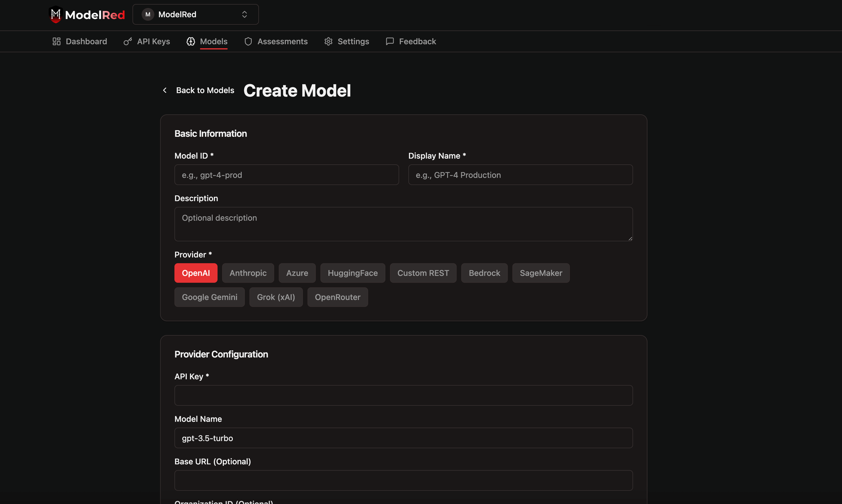Switch to the Assessments tab
Viewport: 842px width, 504px height.
[x=282, y=41]
